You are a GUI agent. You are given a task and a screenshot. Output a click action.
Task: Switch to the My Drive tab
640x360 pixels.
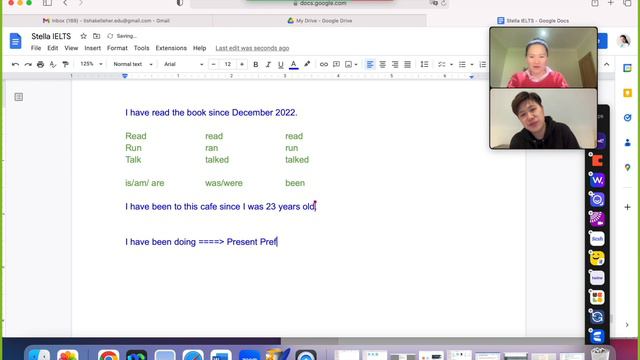(320, 20)
